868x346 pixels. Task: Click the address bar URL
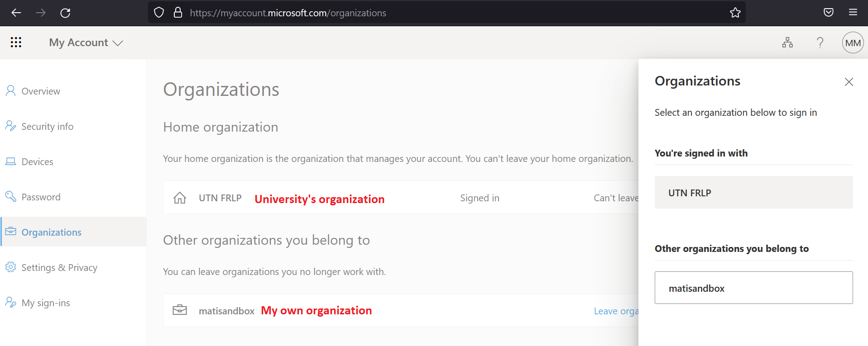(288, 13)
